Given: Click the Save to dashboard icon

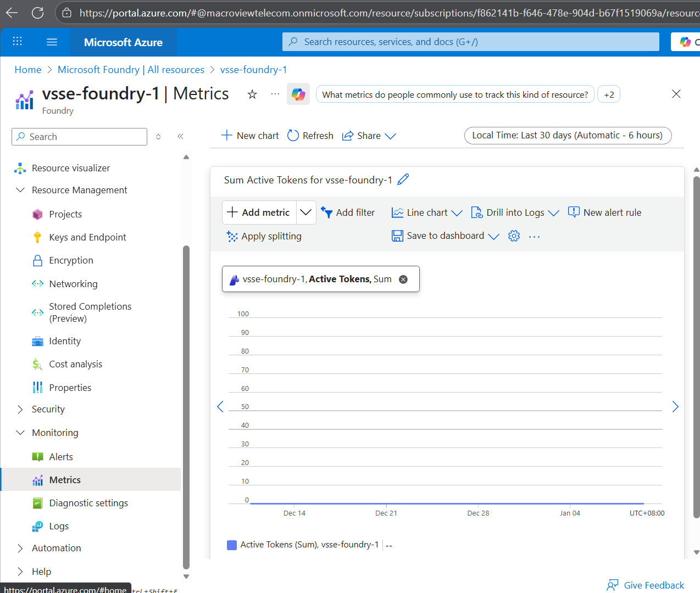Looking at the screenshot, I should point(397,236).
